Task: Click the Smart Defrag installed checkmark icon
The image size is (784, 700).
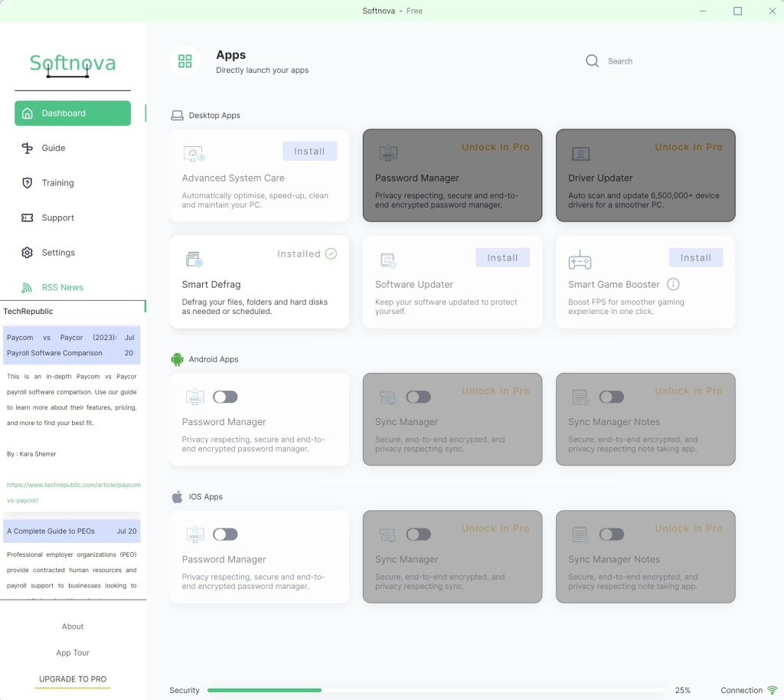Action: click(x=331, y=254)
